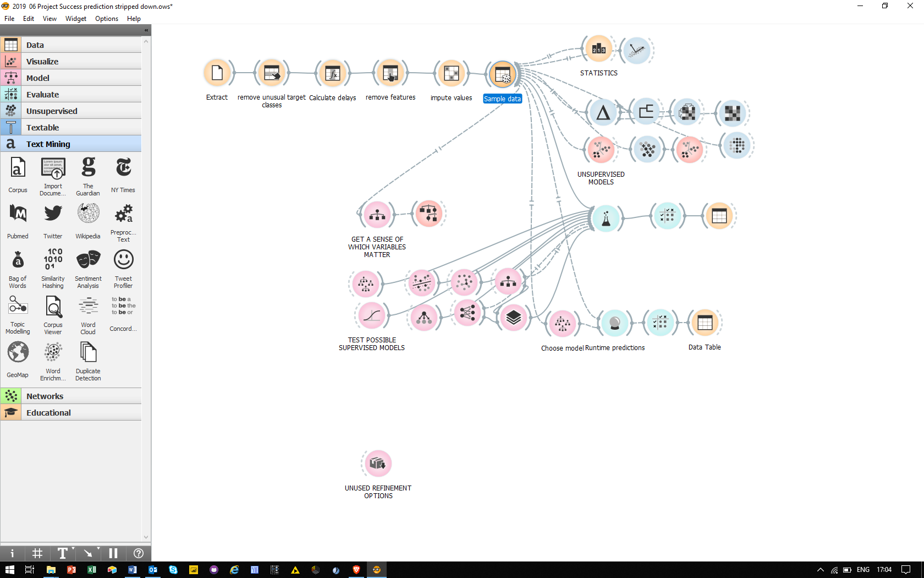Expand the Model category
The image size is (924, 578).
pos(71,78)
